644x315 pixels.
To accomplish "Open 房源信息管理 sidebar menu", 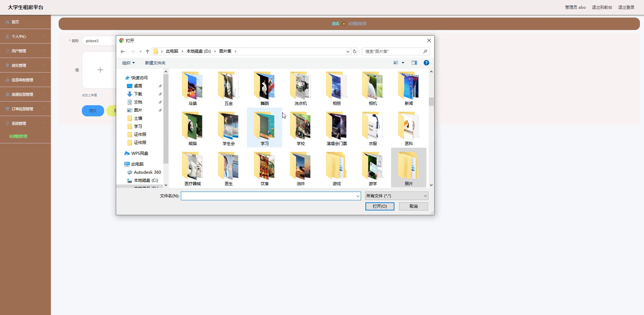I will click(25, 94).
